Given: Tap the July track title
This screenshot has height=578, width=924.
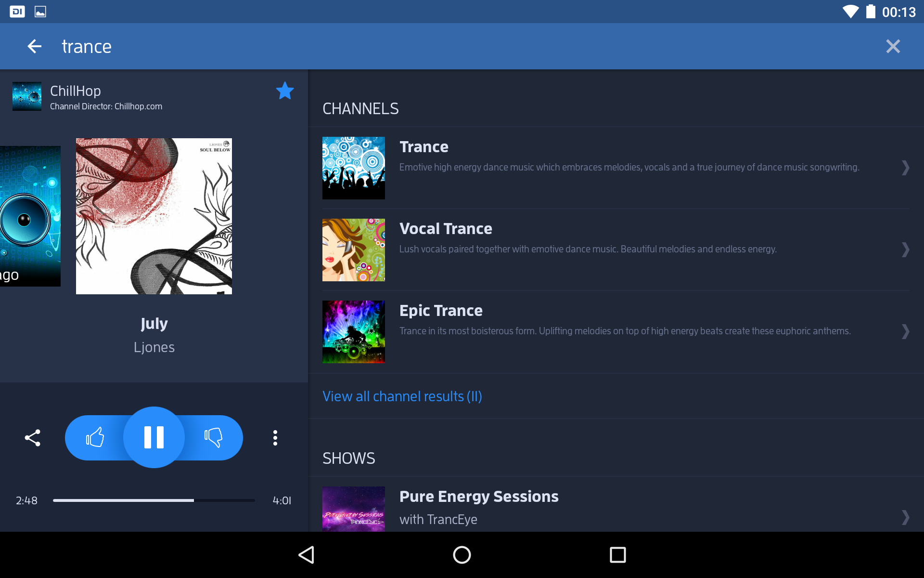Looking at the screenshot, I should [154, 323].
